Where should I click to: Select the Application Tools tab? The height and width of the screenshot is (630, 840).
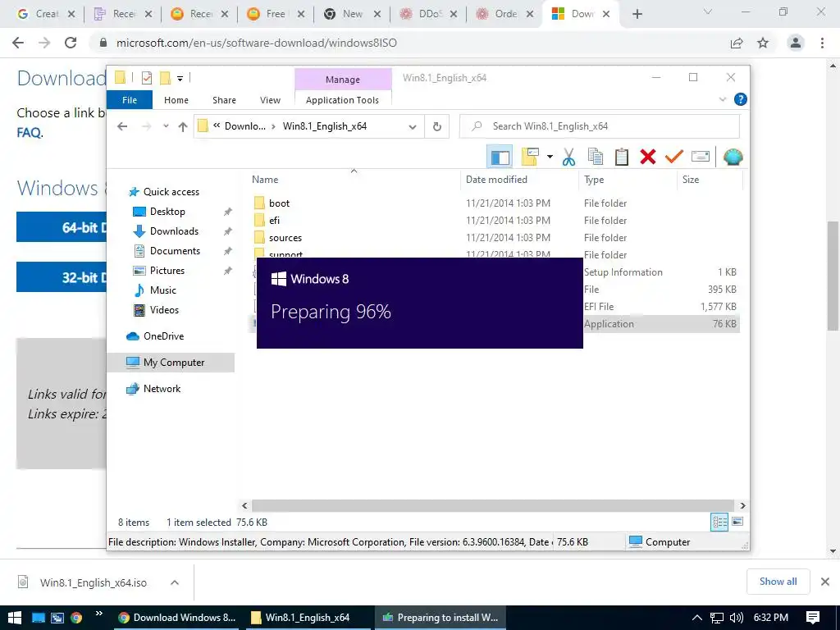(342, 100)
